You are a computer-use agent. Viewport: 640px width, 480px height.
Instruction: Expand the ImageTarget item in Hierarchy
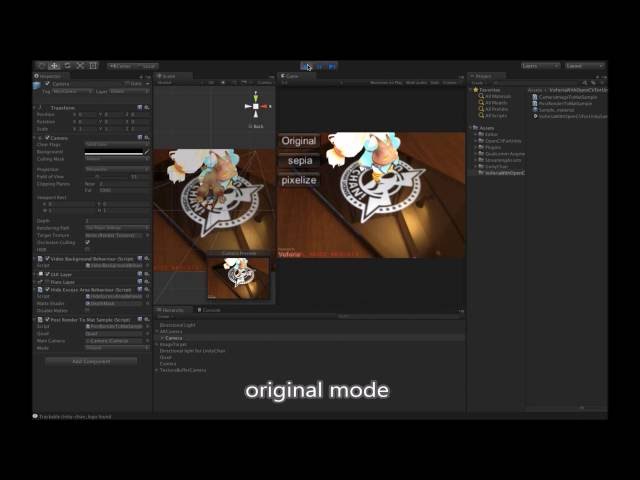coord(157,344)
